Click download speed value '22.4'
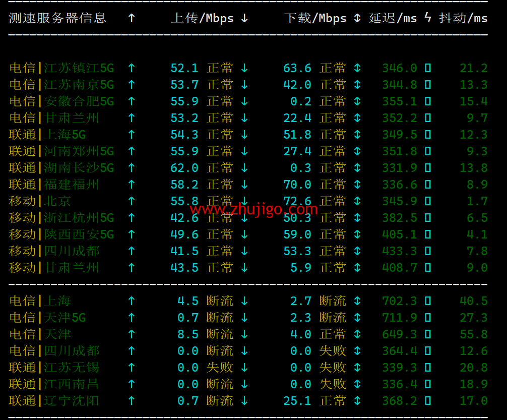Image resolution: width=507 pixels, height=420 pixels. [297, 118]
